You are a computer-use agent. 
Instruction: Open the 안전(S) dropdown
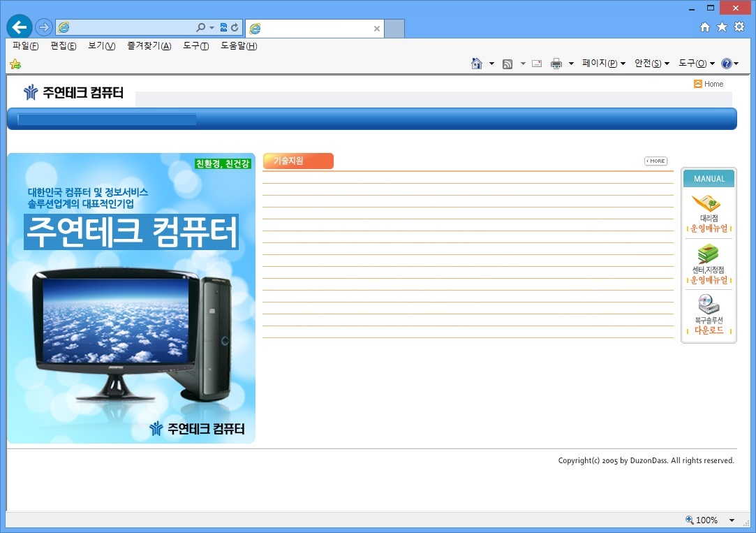[652, 63]
